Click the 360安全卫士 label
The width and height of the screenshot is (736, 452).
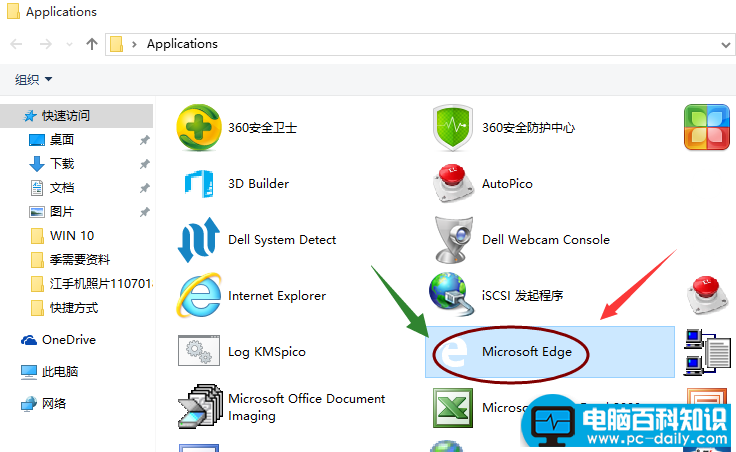262,128
